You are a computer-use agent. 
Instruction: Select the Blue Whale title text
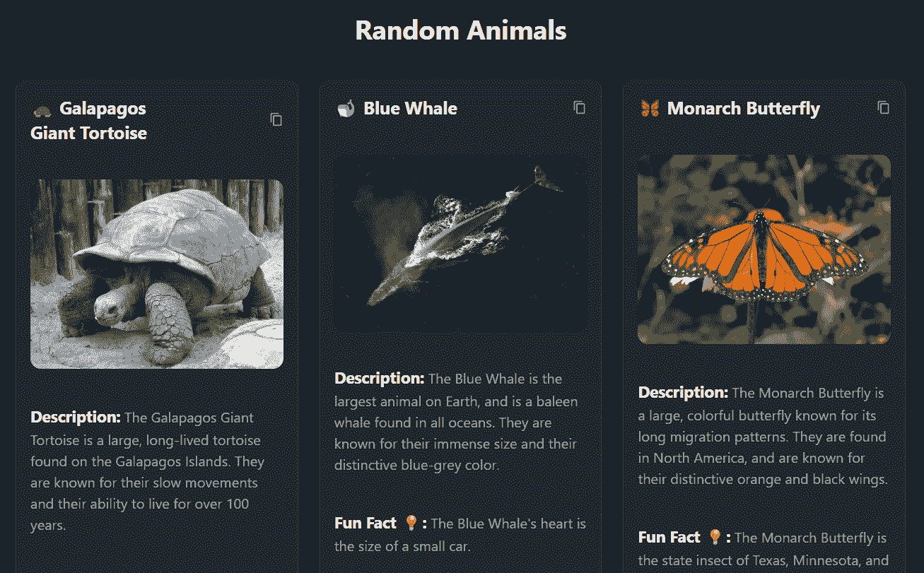[x=410, y=108]
